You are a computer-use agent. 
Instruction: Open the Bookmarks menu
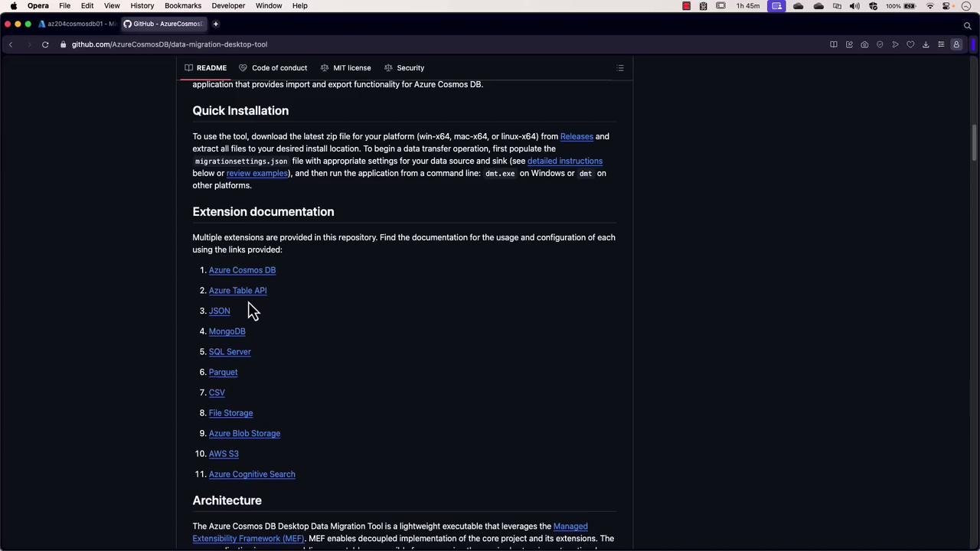183,5
